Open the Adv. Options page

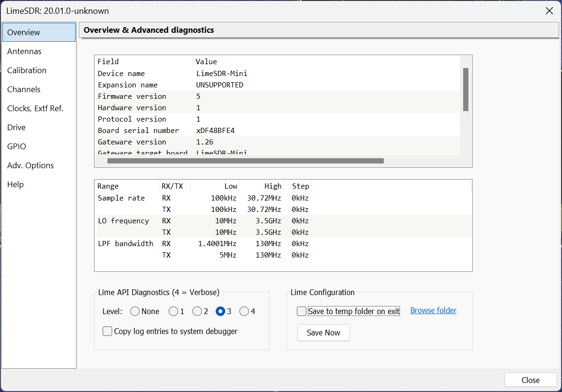30,165
